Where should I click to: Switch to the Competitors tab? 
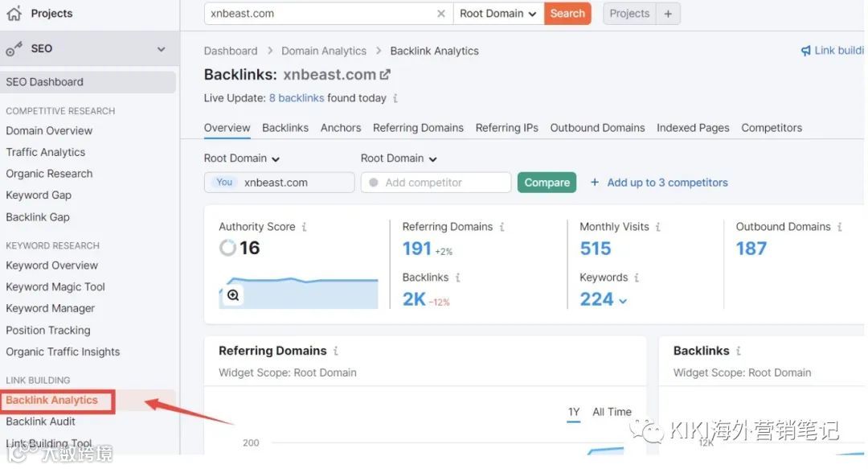771,128
